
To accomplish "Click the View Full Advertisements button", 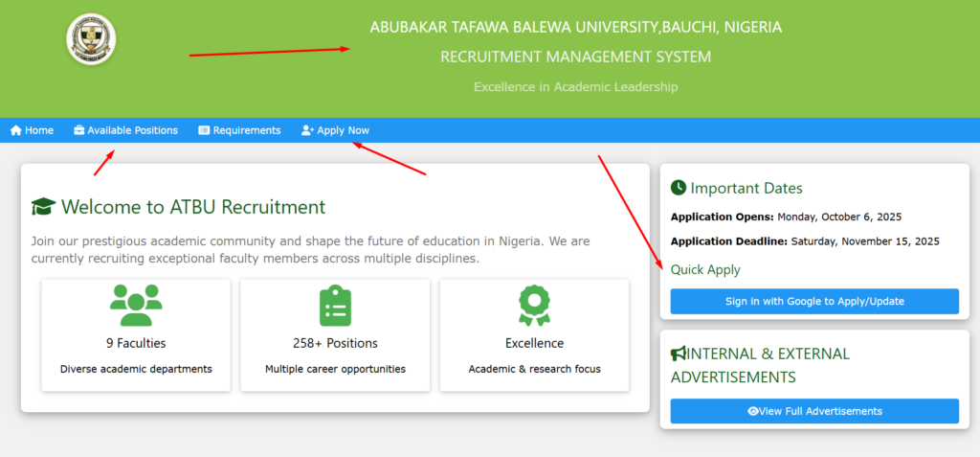I will point(814,411).
